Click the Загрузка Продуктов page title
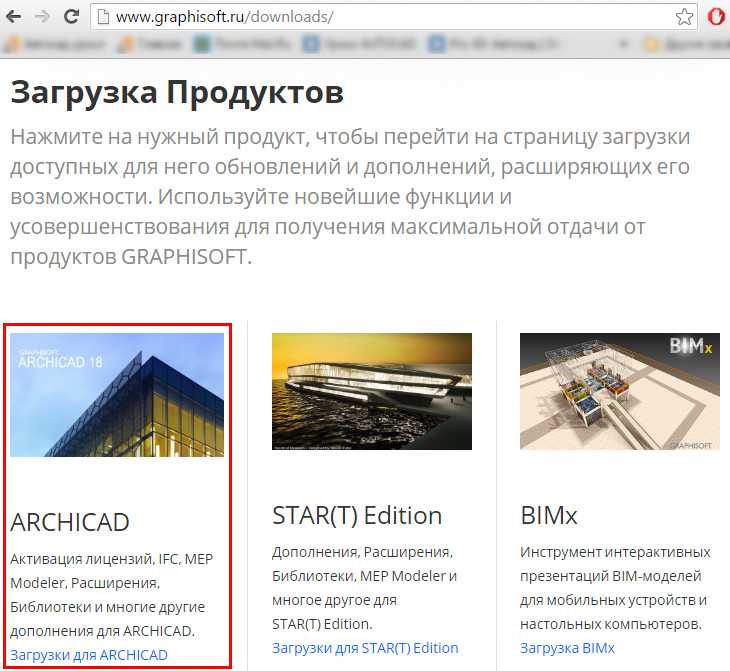Viewport: 730px width, 671px height. click(x=177, y=93)
